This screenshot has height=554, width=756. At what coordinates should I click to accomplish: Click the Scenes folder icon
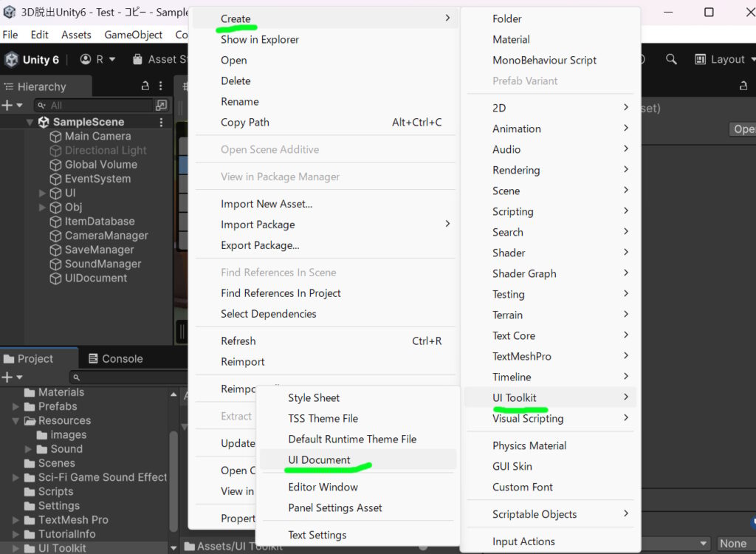coord(30,463)
